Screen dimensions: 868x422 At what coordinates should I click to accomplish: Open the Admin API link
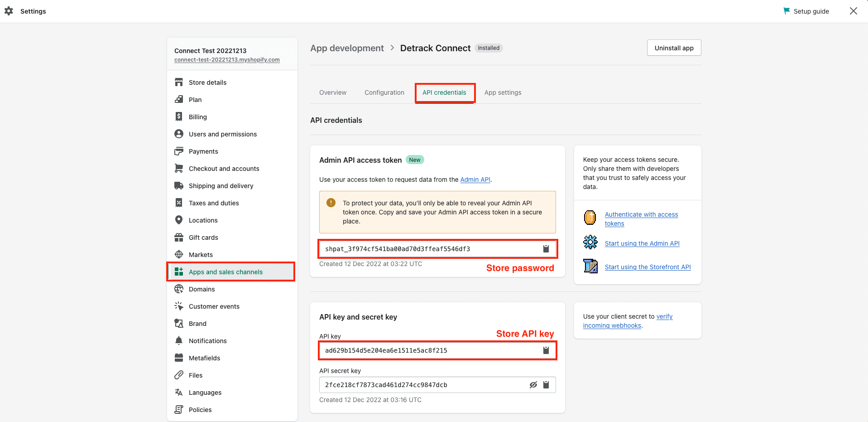475,179
